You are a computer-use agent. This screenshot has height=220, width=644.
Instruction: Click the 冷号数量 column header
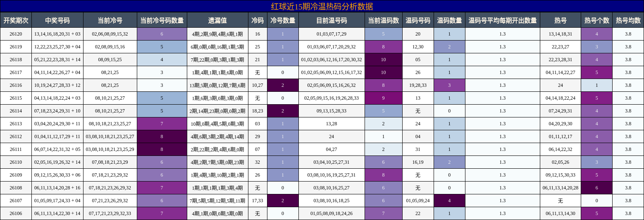point(283,20)
